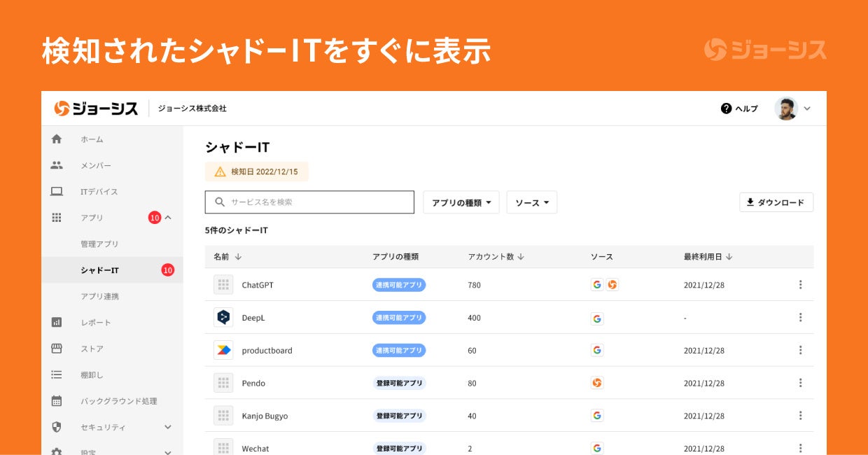This screenshot has width=868, height=455.
Task: Select シャドーIT submenu item
Action: click(99, 270)
